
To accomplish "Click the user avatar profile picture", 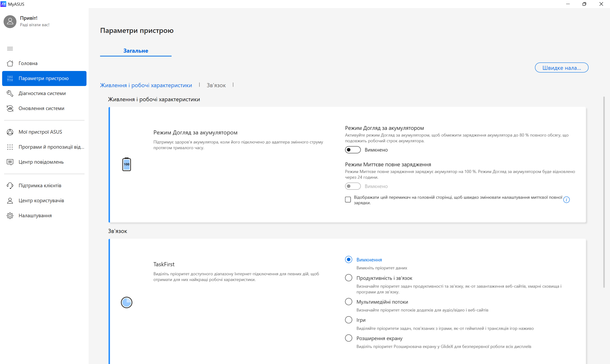I will (10, 22).
